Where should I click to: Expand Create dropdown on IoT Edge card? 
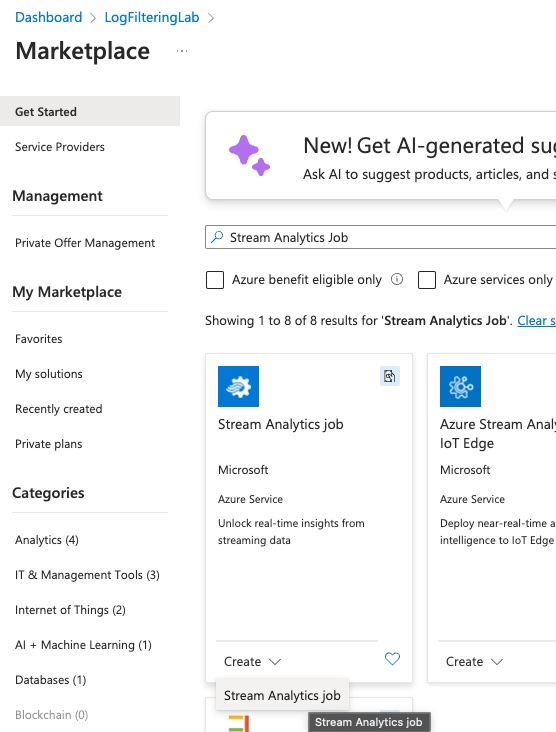[x=474, y=662]
